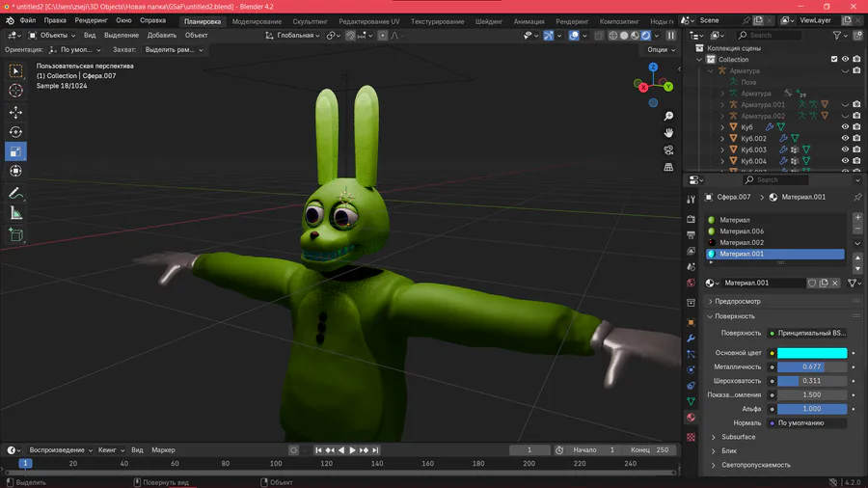Switch to wireframe shading mode
This screenshot has width=868, height=488.
(612, 36)
